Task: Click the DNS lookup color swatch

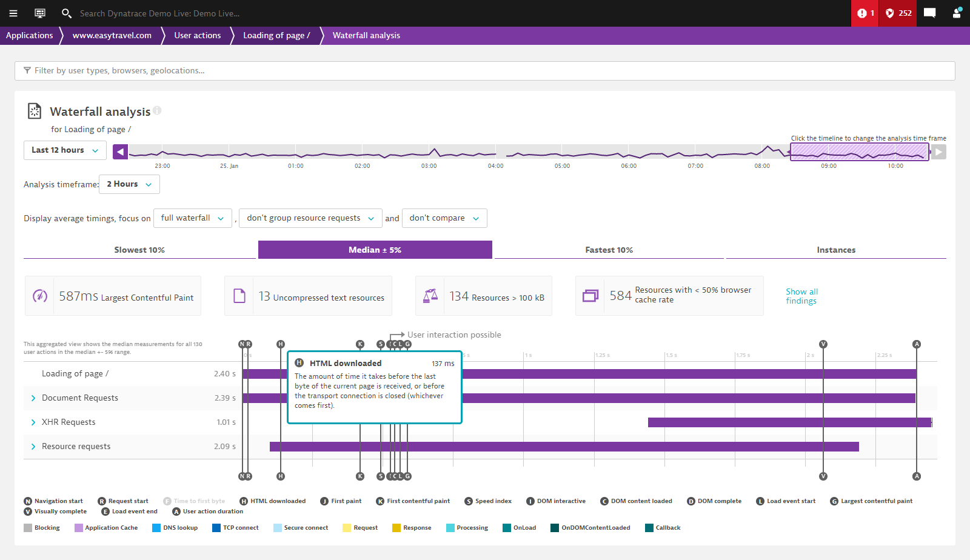Action: 156,528
